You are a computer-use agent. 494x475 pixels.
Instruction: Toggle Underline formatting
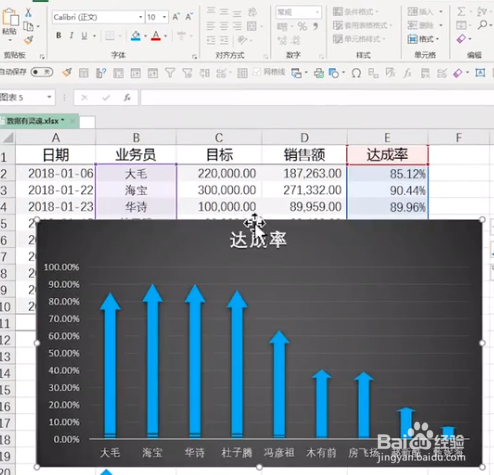coord(84,36)
